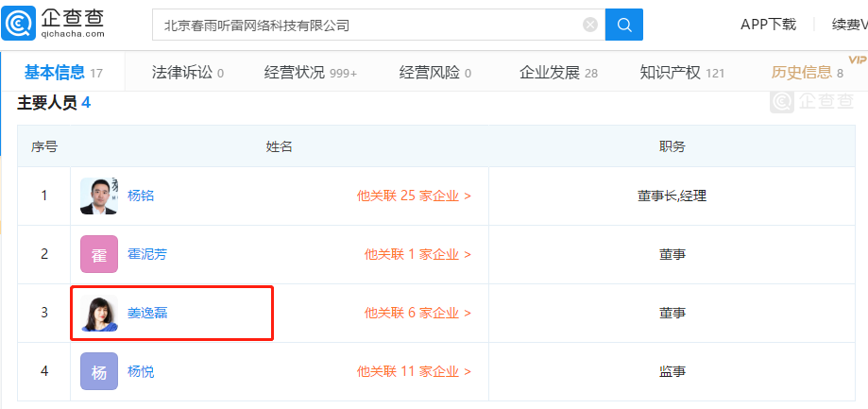The height and width of the screenshot is (409, 868).
Task: Open 姜逸磊's profile photo
Action: click(x=99, y=313)
